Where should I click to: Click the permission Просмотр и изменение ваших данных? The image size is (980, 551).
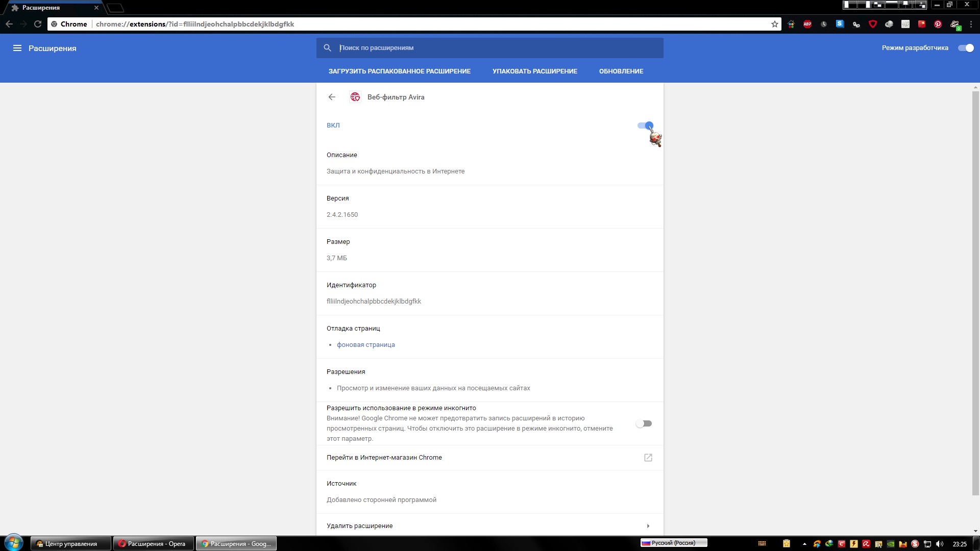pyautogui.click(x=433, y=388)
